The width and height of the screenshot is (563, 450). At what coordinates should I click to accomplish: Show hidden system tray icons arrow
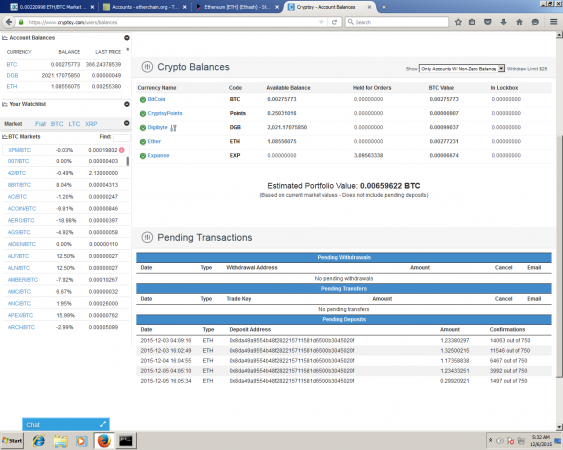click(x=490, y=440)
